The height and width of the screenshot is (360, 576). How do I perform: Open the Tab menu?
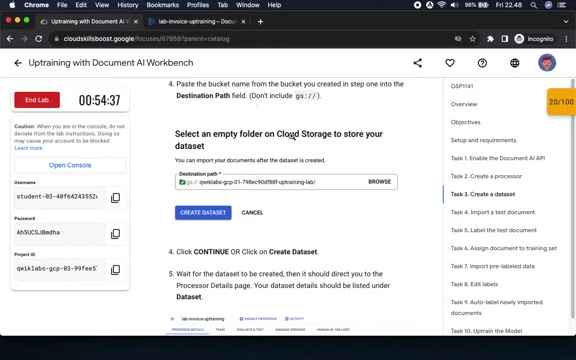pyautogui.click(x=223, y=5)
